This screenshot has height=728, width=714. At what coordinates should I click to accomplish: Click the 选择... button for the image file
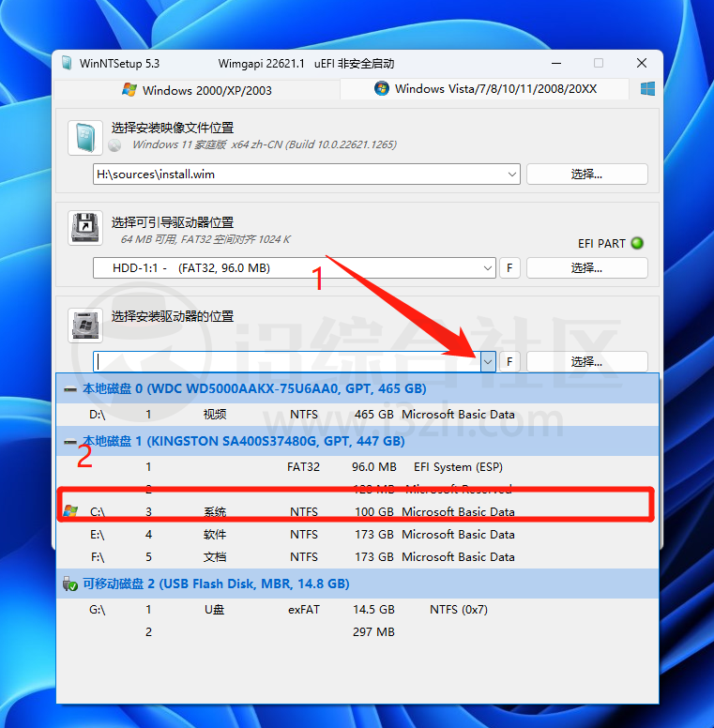(x=586, y=174)
